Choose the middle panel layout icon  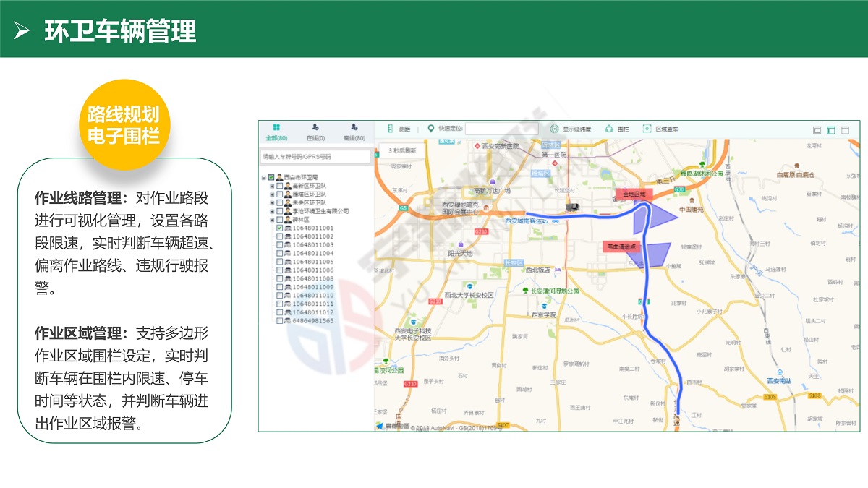click(x=831, y=130)
